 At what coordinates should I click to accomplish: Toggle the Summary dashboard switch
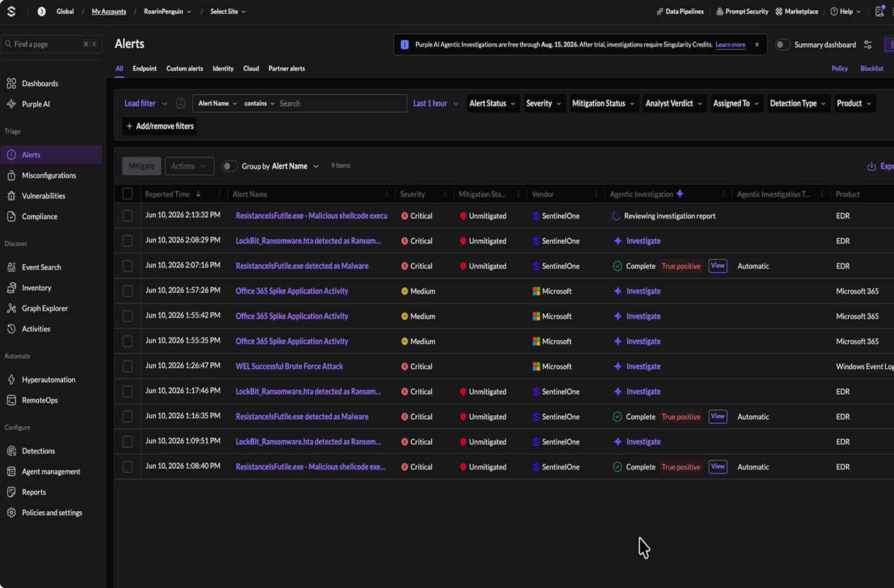[x=782, y=44]
